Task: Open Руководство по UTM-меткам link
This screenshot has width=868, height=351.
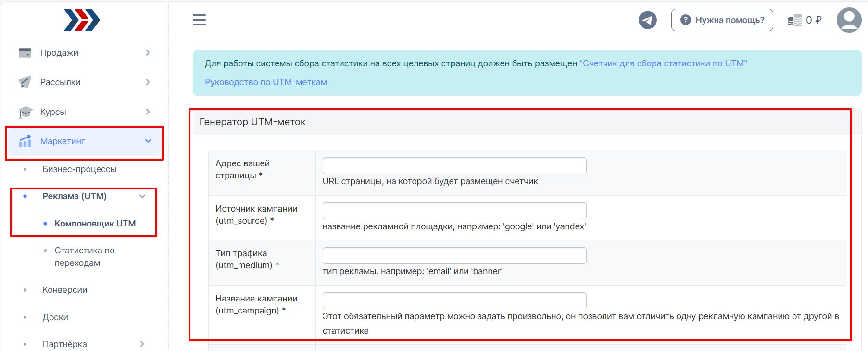Action: 266,82
